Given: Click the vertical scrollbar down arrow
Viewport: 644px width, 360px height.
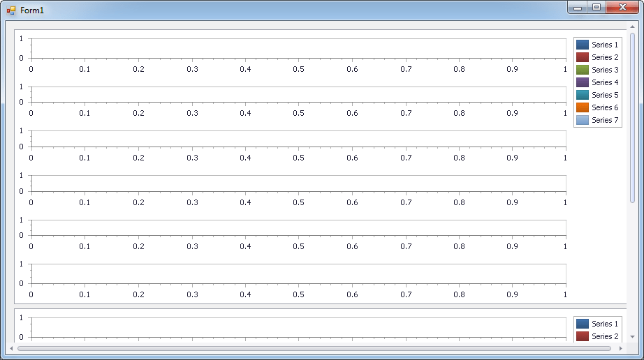Looking at the screenshot, I should point(633,337).
